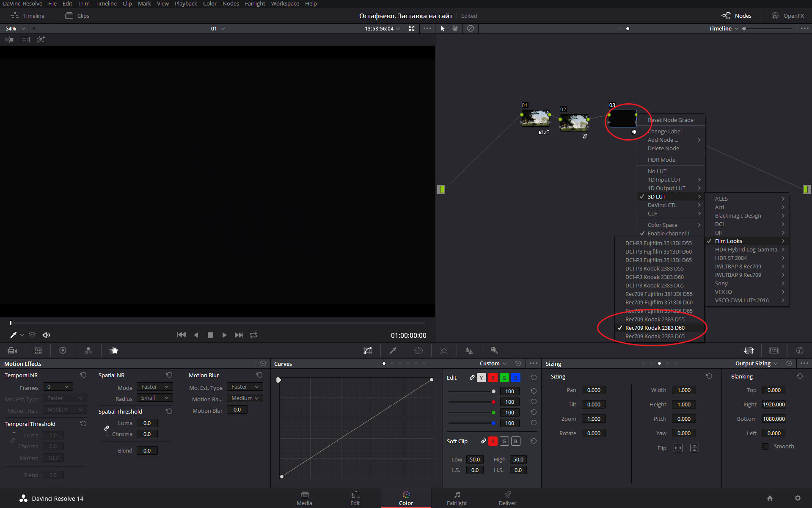Open the Color Match palette

38,351
